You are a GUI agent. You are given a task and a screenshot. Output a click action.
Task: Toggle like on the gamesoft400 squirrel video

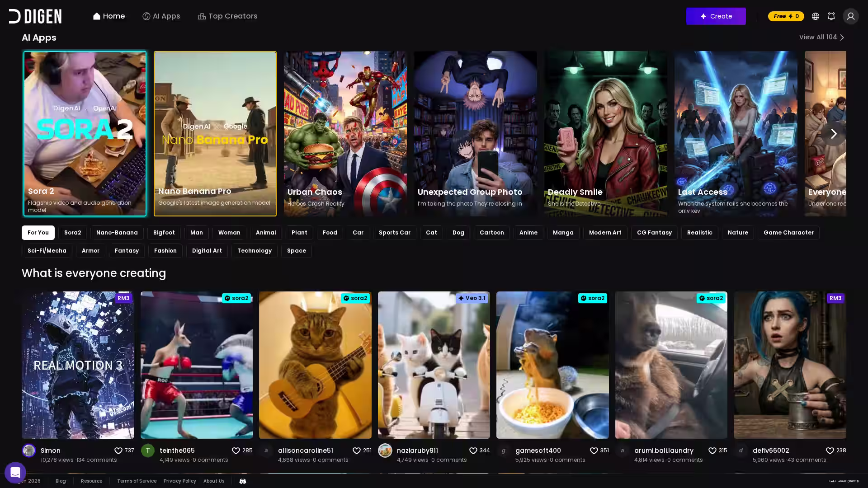(x=594, y=450)
